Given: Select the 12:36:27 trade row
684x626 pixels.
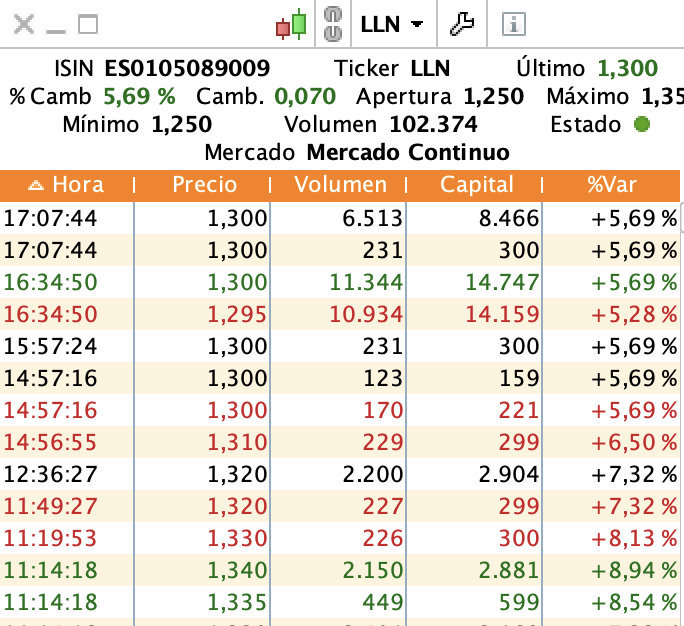Looking at the screenshot, I should point(340,474).
